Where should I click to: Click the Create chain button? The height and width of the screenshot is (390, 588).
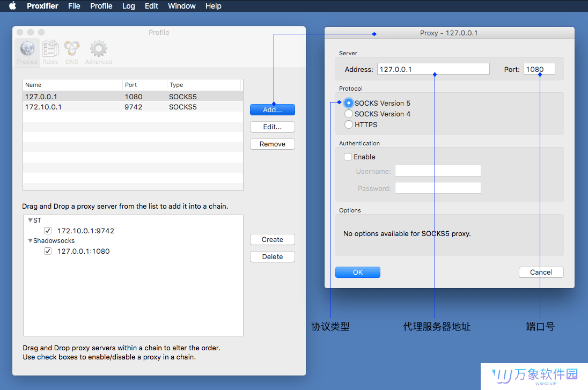[x=272, y=240]
